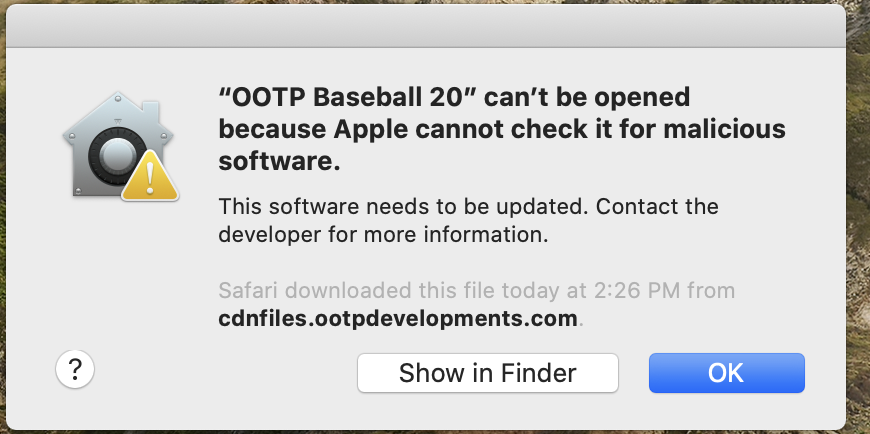
Task: Click the "2:26 PM" download time text
Action: [621, 291]
